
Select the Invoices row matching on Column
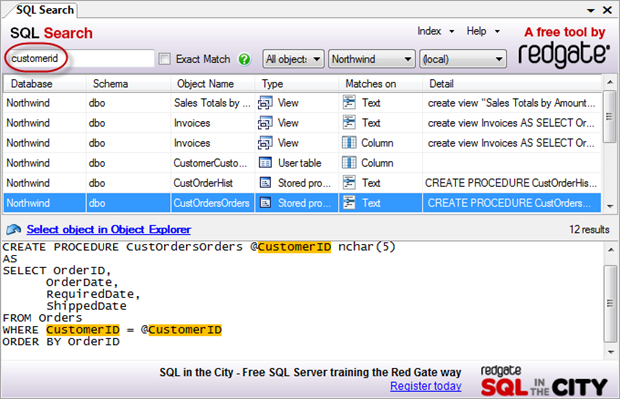point(302,143)
